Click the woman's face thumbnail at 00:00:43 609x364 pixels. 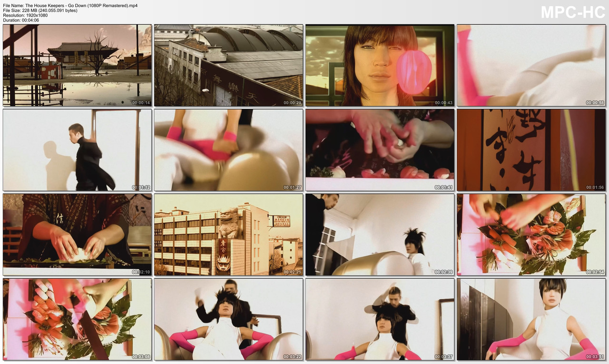(380, 65)
